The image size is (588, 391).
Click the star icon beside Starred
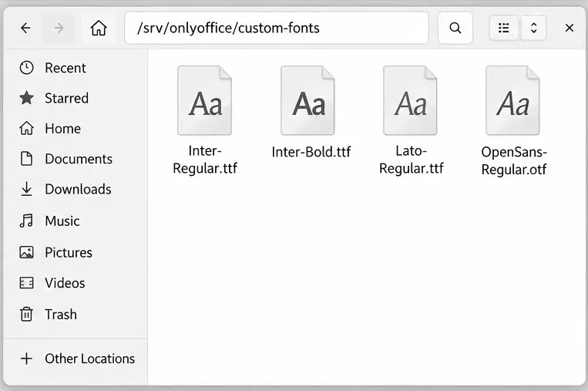(27, 98)
